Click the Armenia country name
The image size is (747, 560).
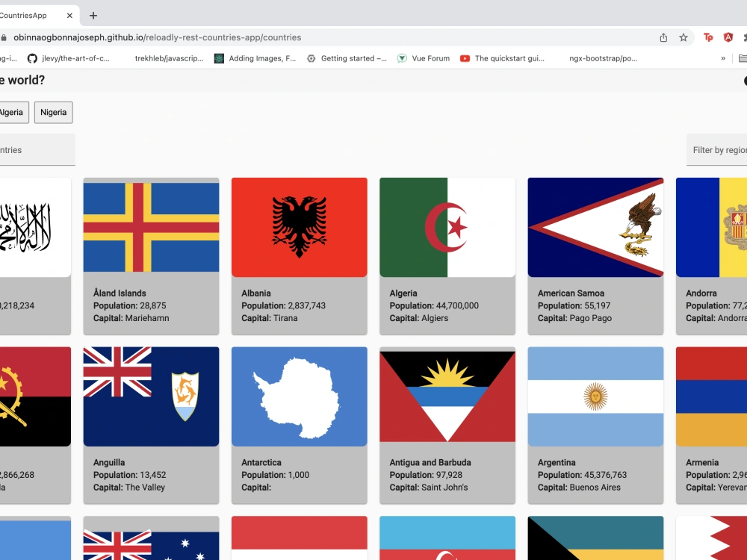click(701, 462)
